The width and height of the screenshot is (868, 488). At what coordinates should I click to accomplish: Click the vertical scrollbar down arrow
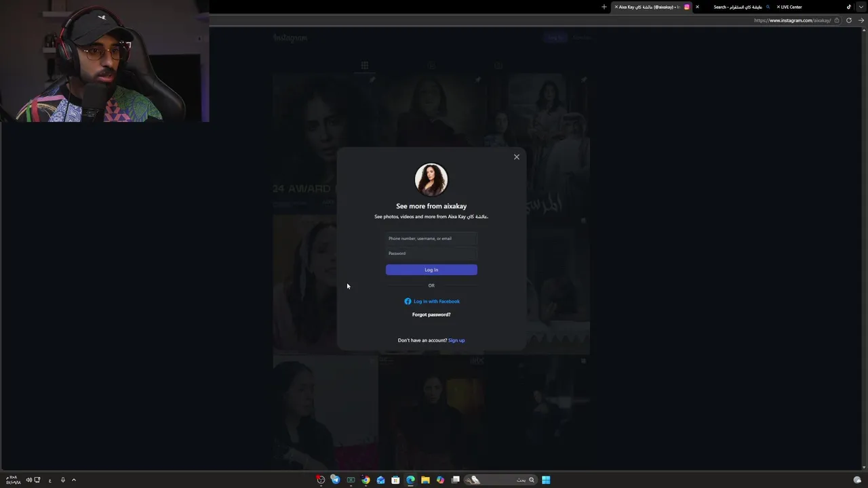(864, 467)
